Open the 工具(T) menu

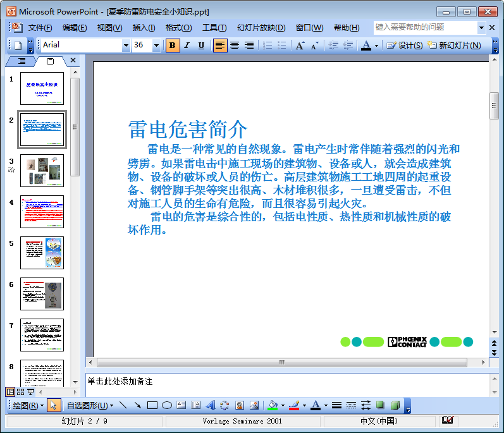coord(214,28)
